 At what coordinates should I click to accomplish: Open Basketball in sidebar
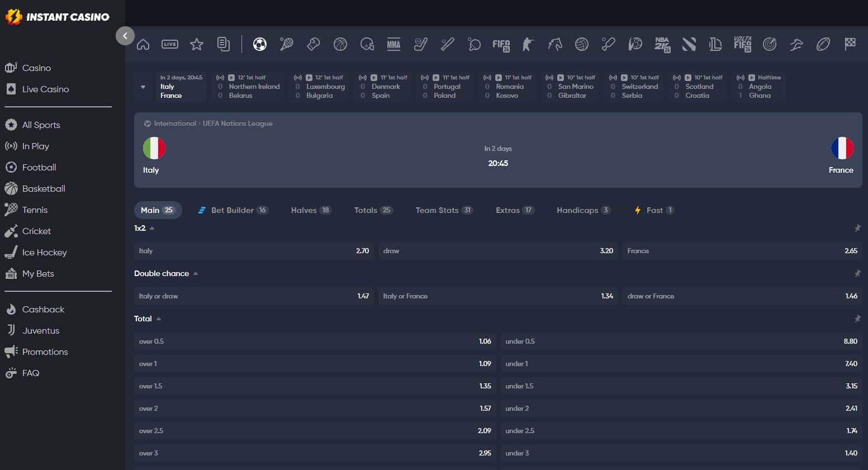pyautogui.click(x=44, y=188)
